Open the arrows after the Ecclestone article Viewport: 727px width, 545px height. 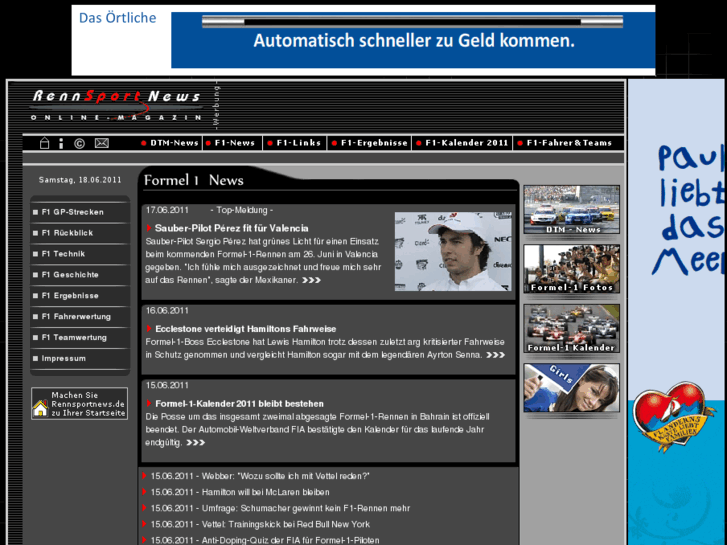(495, 355)
